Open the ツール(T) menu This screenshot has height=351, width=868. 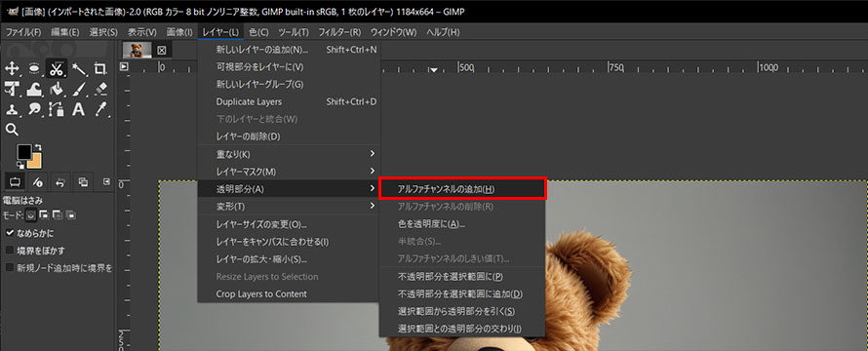294,32
